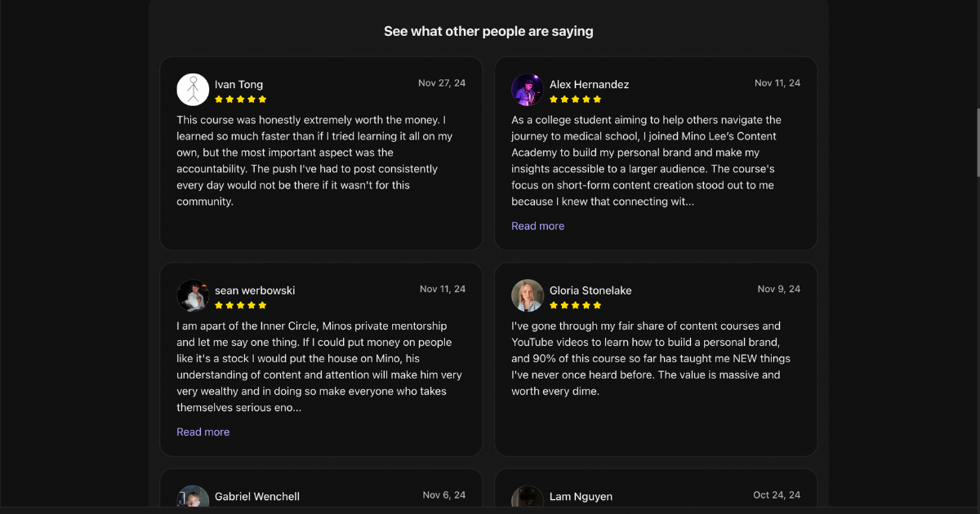980x514 pixels.
Task: Click the name label Lam Nguyen
Action: pos(581,496)
